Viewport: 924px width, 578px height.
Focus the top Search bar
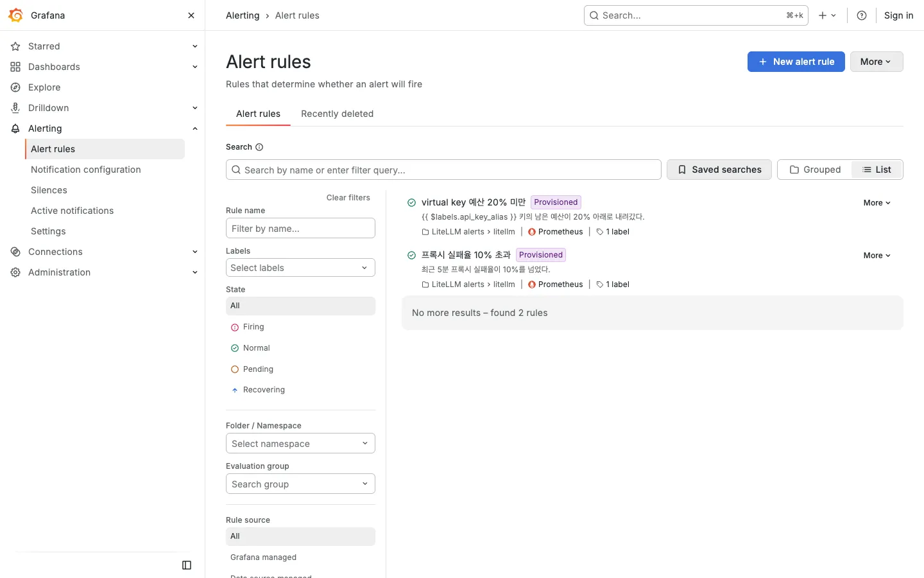pos(696,15)
